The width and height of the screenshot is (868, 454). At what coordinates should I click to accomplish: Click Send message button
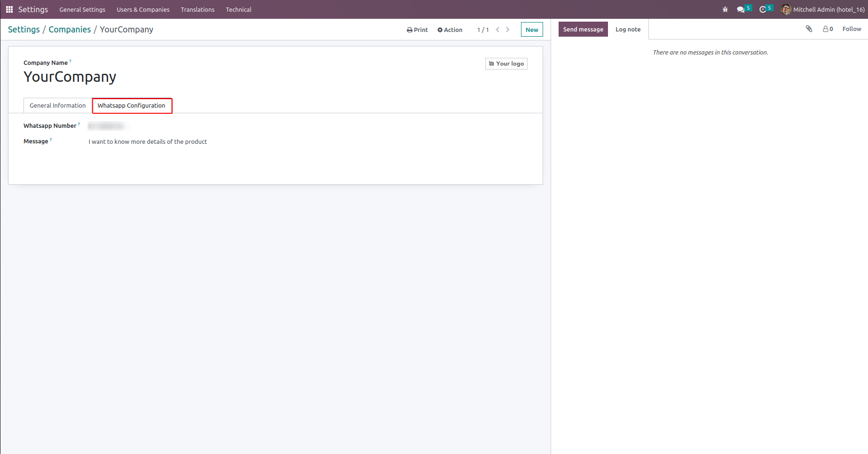pyautogui.click(x=583, y=29)
